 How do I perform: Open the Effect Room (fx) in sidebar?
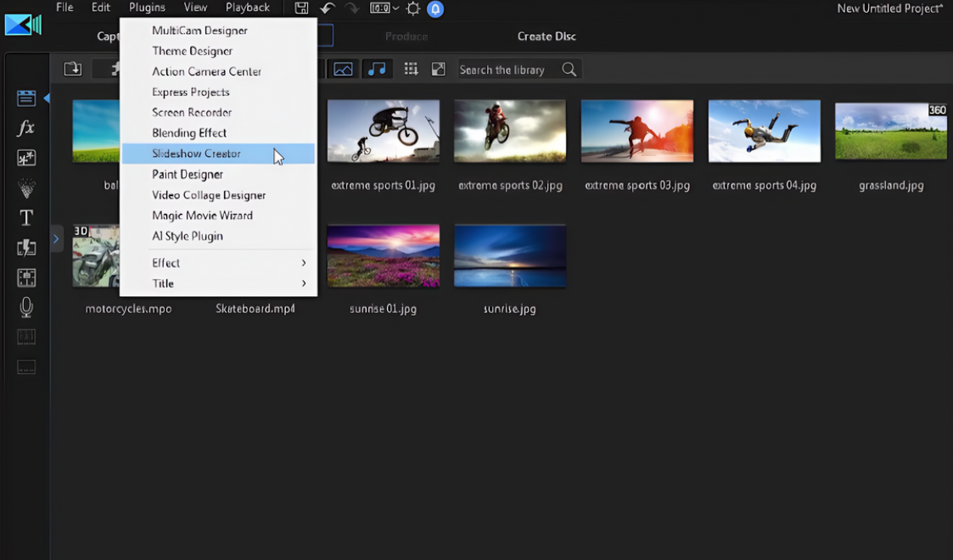[x=26, y=128]
